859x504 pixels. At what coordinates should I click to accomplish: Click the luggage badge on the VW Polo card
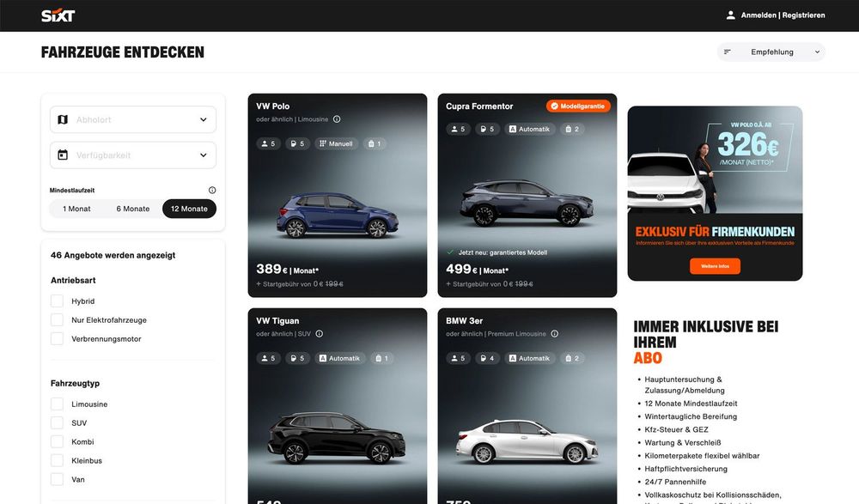(375, 143)
